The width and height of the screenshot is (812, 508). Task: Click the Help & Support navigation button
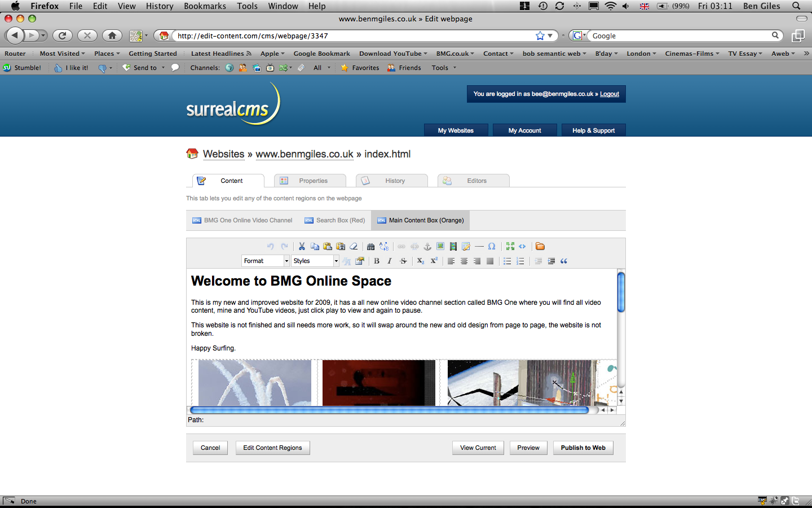(x=594, y=130)
